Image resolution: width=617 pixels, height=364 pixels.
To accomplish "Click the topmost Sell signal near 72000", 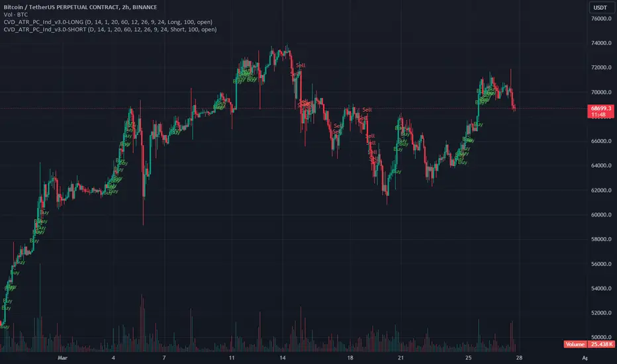I will coord(301,66).
